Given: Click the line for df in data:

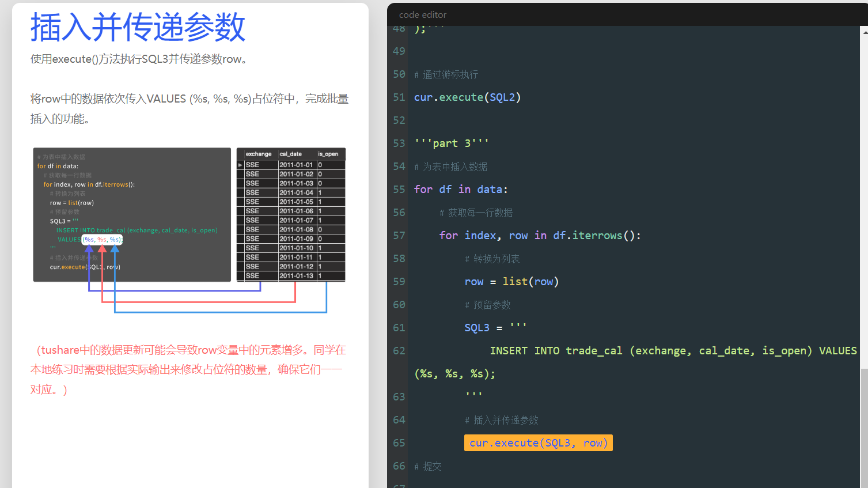Looking at the screenshot, I should coord(461,189).
